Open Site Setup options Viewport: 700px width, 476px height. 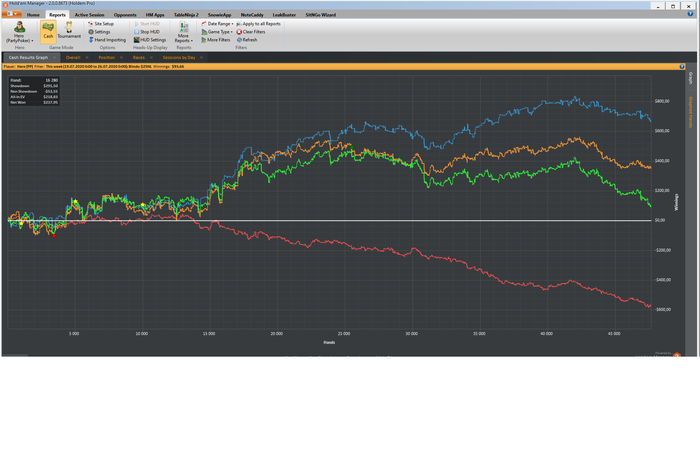[x=102, y=23]
